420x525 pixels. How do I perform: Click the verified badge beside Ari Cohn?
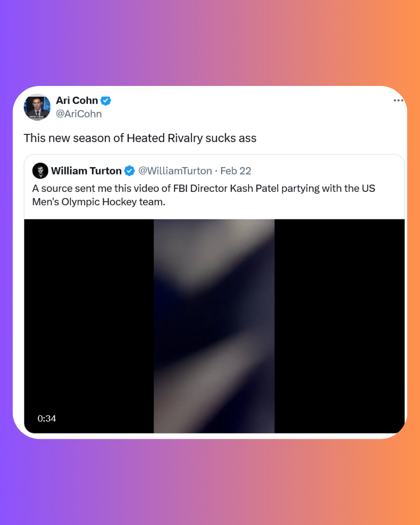pos(106,101)
